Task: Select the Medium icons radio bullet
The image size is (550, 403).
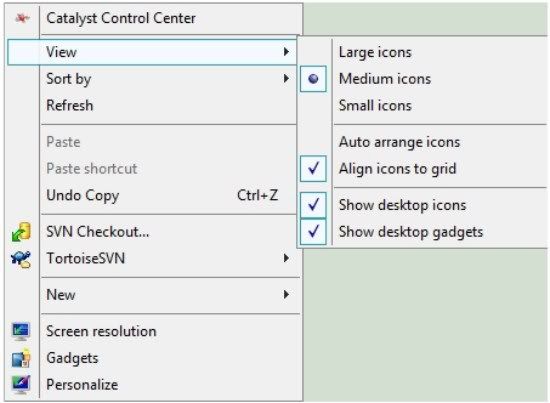Action: (313, 79)
